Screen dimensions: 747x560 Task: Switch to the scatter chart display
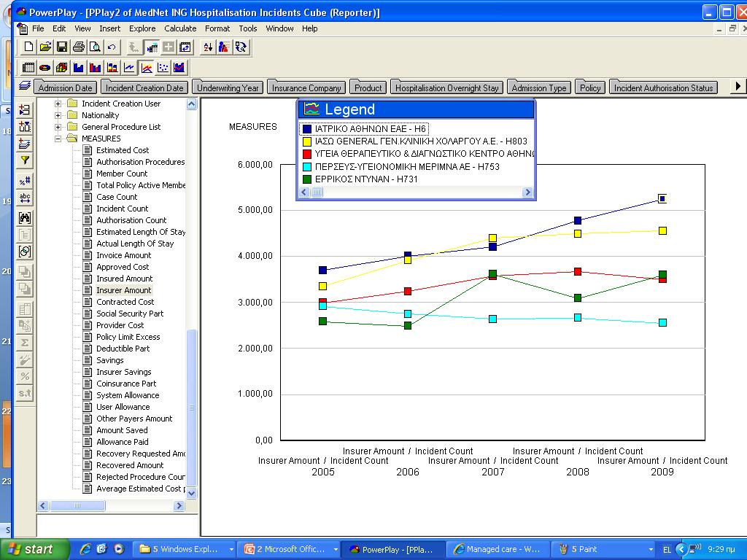click(163, 68)
